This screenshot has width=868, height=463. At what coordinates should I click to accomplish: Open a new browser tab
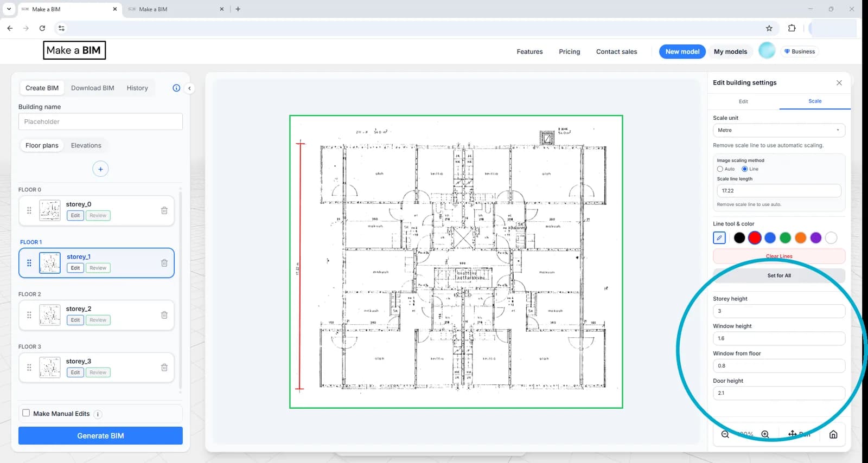point(238,9)
